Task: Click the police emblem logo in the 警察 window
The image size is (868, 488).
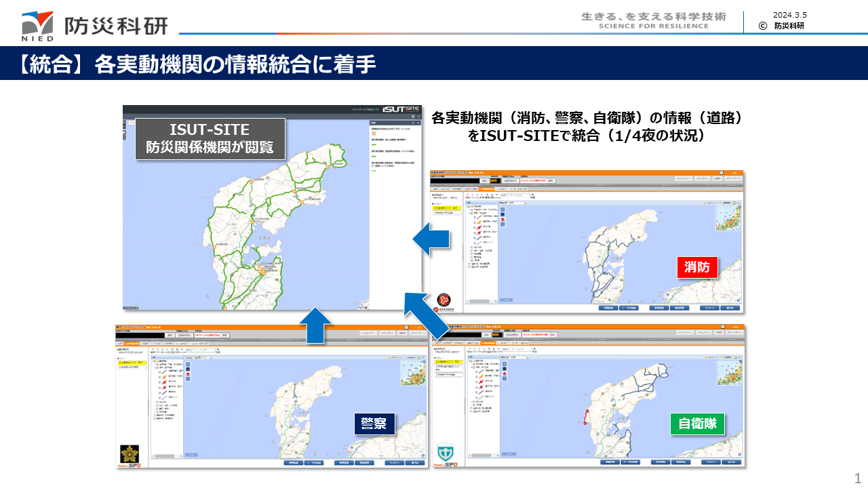Action: (x=128, y=453)
